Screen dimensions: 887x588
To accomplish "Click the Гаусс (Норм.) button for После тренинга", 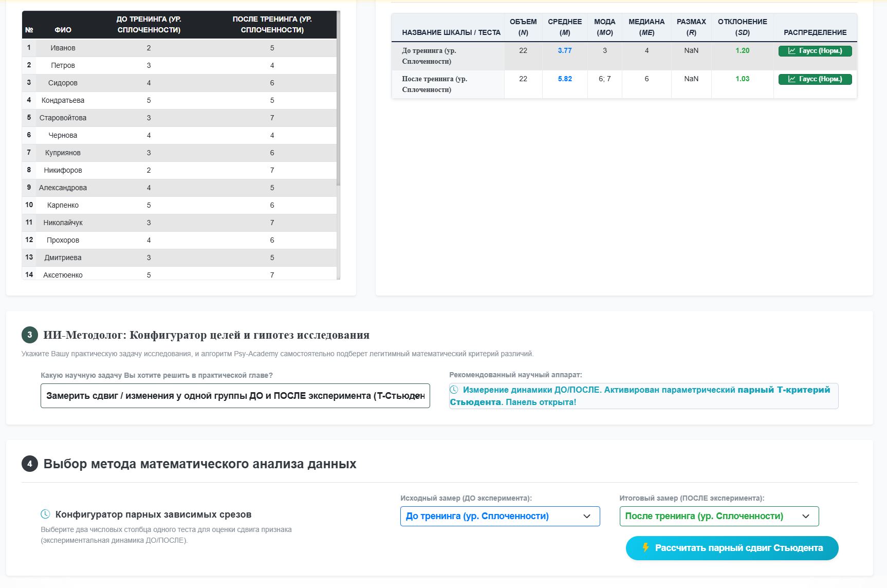I will point(815,79).
